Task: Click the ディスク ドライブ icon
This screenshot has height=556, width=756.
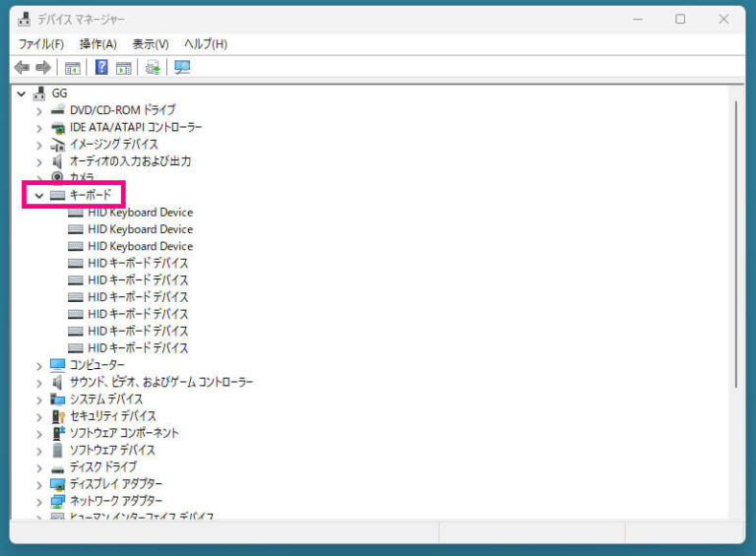Action: pyautogui.click(x=58, y=468)
